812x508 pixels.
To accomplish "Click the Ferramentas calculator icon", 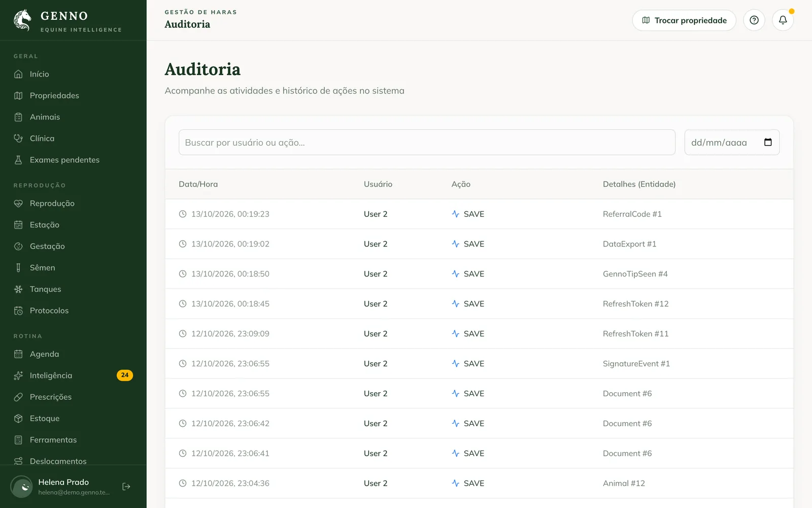I will pos(18,440).
